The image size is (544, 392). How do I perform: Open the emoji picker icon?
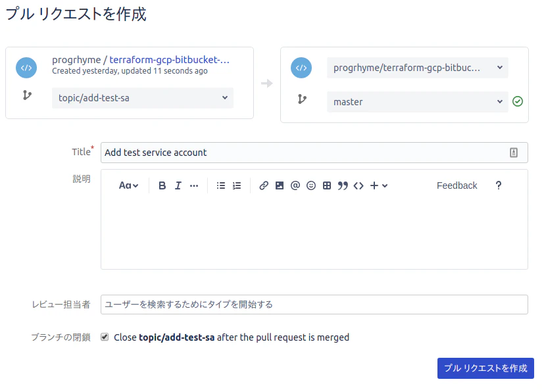coord(311,185)
